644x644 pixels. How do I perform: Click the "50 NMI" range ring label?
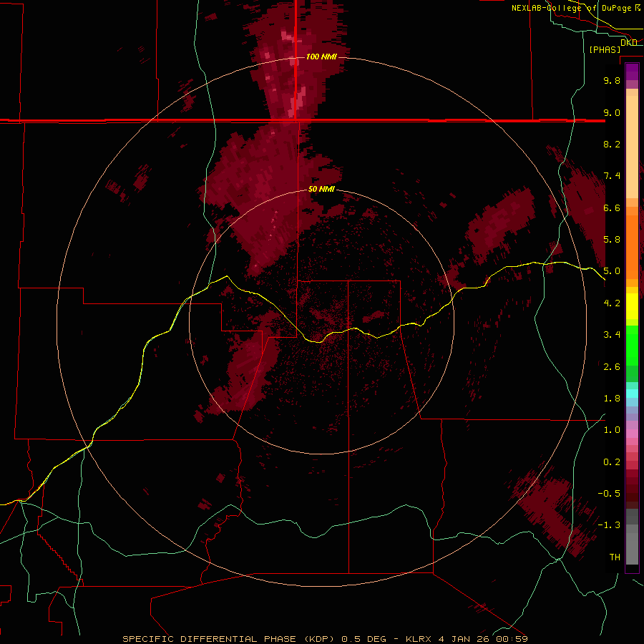click(321, 189)
